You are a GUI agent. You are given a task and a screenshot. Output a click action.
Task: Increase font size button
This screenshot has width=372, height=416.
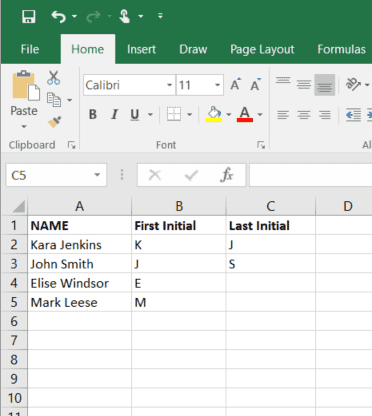235,85
